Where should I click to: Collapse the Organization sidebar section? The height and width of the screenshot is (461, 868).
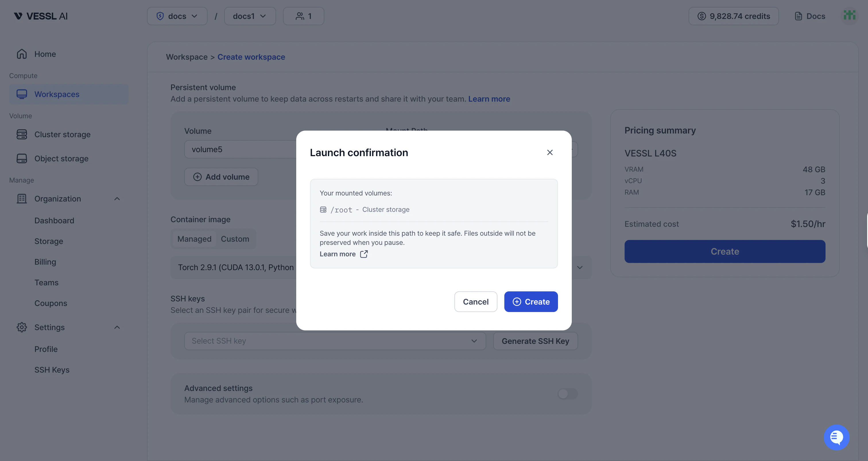117,198
